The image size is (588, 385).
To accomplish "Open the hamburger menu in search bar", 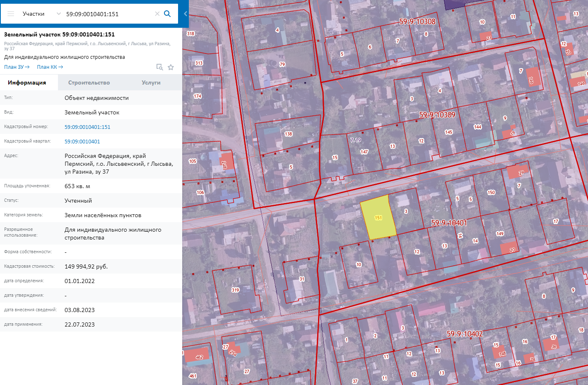I will point(11,14).
